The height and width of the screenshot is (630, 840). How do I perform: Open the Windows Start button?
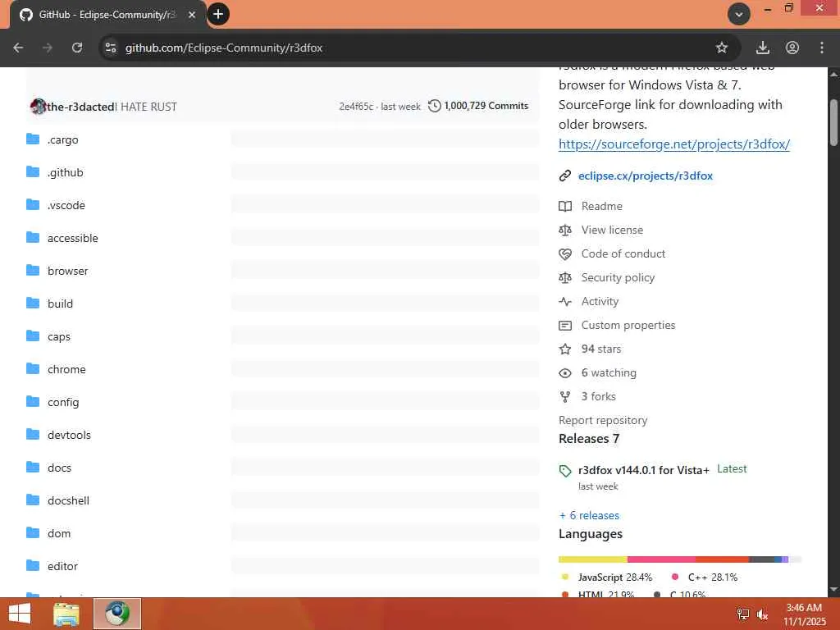tap(20, 614)
